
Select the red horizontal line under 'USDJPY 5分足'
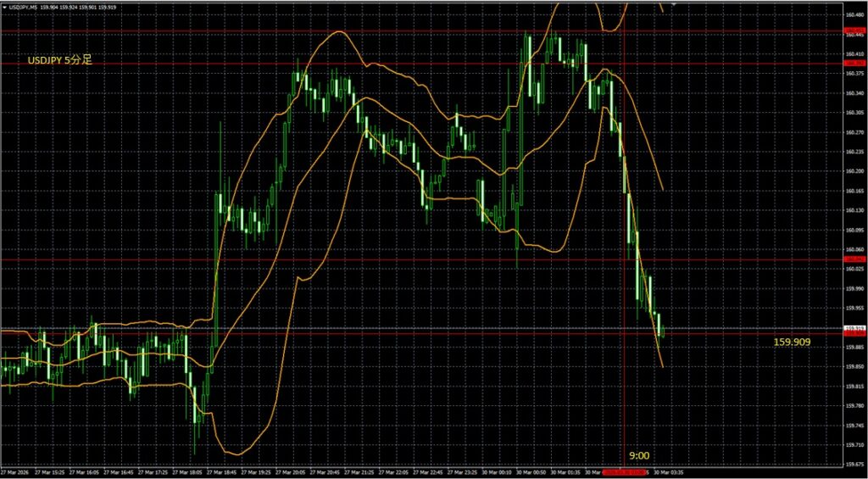coord(420,63)
